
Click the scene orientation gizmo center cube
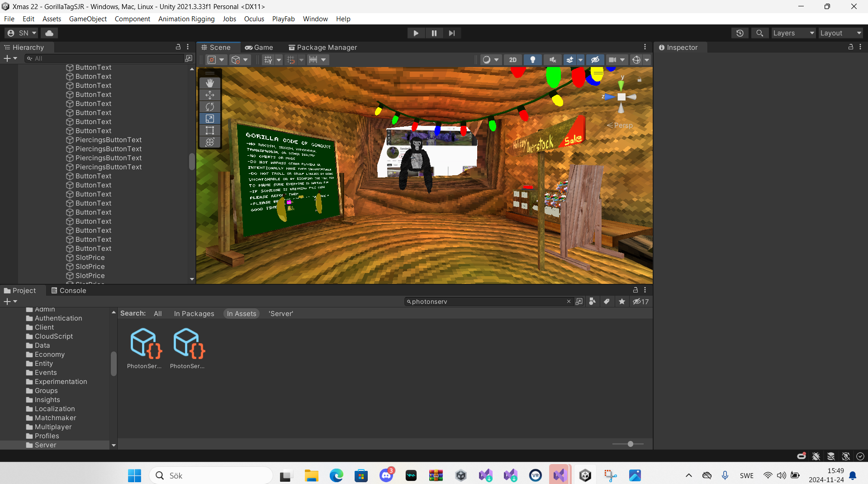coord(621,97)
